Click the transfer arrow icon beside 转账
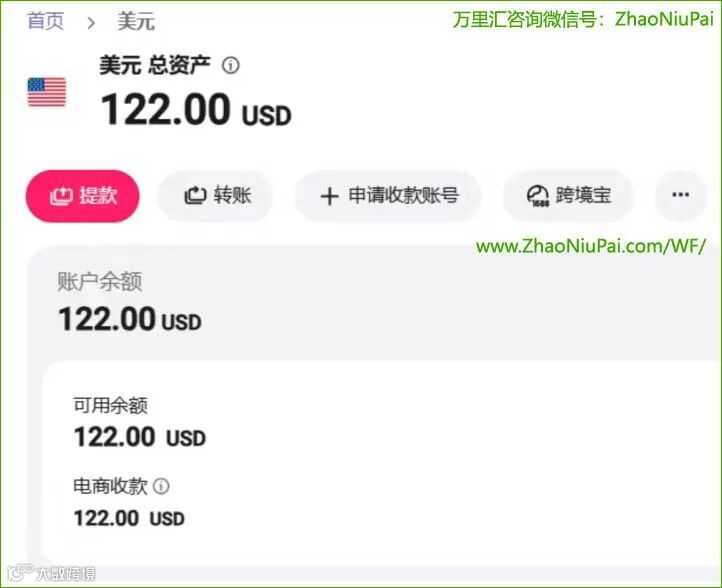Viewport: 722px width, 588px height. (x=195, y=196)
